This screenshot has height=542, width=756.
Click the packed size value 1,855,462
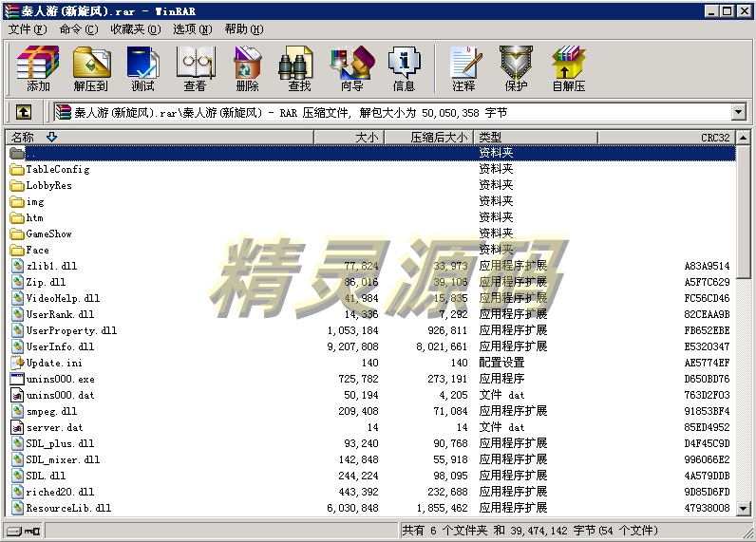click(442, 508)
